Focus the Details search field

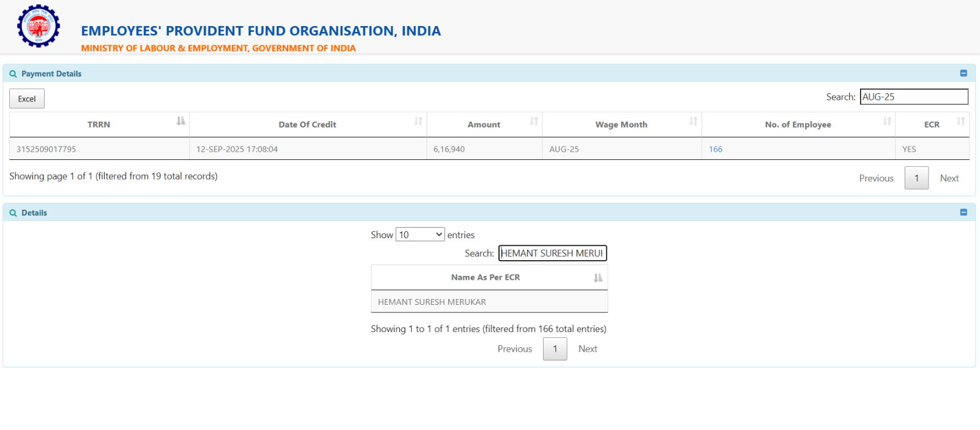(552, 253)
